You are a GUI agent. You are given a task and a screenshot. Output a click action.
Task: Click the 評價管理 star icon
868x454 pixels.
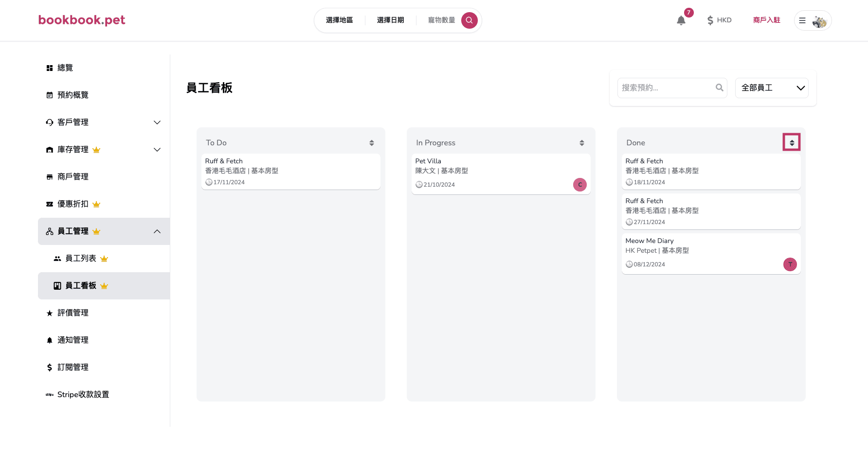coord(50,313)
